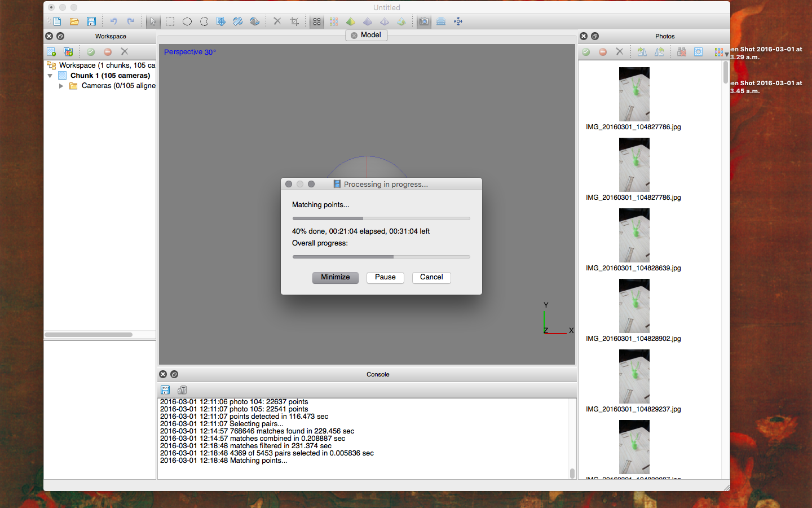Screen dimensions: 812x508
Task: Save the console log with the disk icon
Action: (x=165, y=390)
